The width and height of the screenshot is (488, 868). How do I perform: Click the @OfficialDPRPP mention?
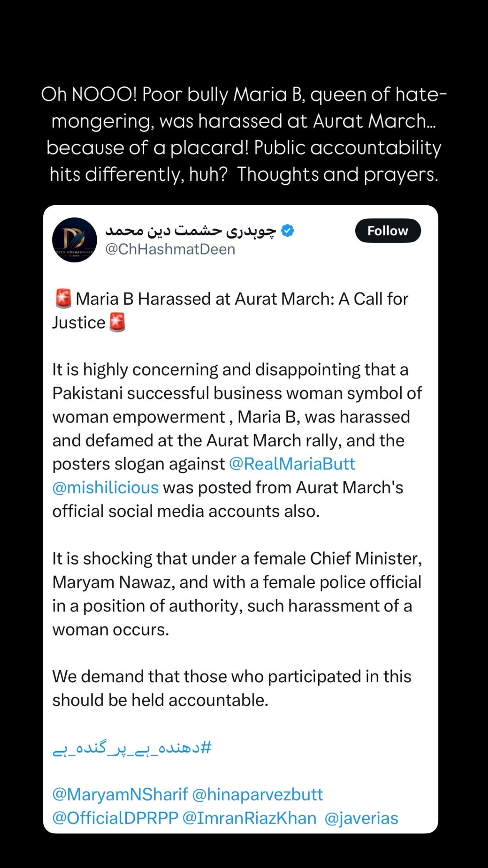tap(115, 818)
